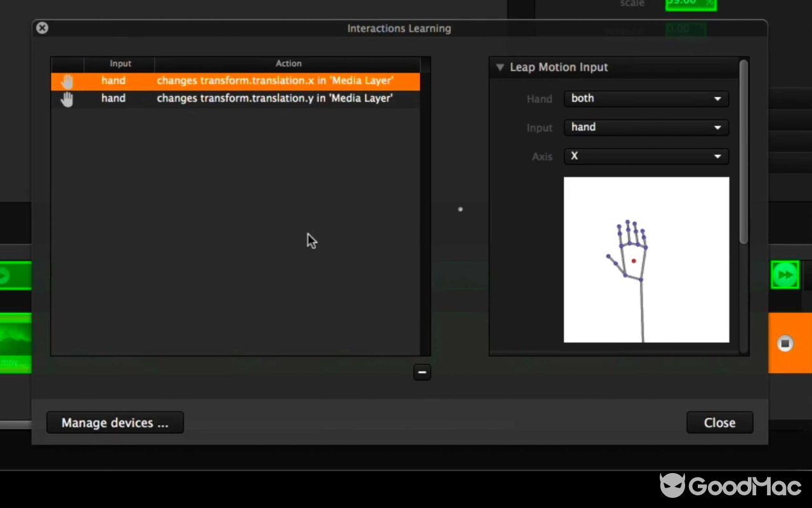This screenshot has height=508, width=812.
Task: Remove the selected interaction with the minus button
Action: click(x=422, y=372)
